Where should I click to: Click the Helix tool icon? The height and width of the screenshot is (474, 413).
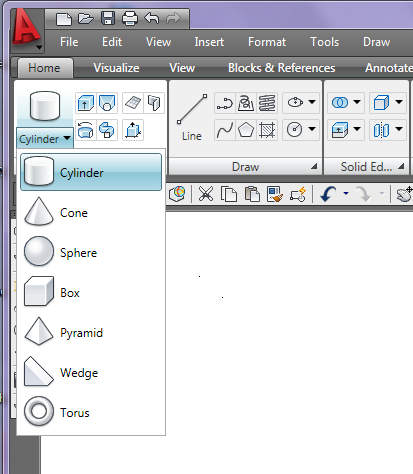(267, 102)
